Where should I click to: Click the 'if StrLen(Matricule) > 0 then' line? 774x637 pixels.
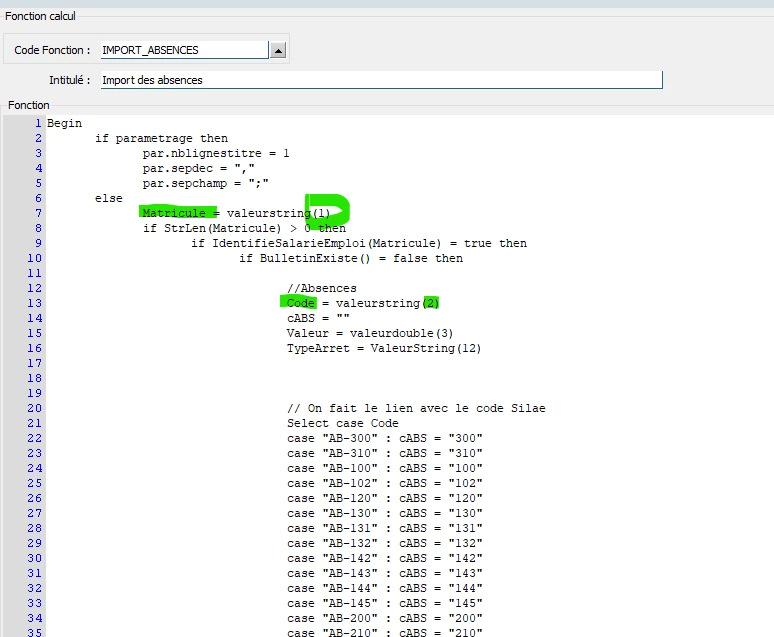244,228
